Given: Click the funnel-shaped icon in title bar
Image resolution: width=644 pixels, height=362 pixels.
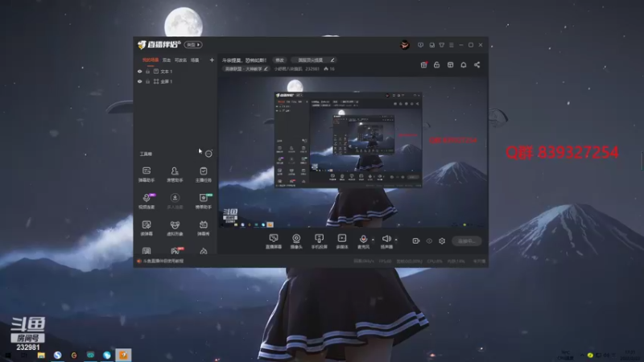Looking at the screenshot, I should [441, 45].
